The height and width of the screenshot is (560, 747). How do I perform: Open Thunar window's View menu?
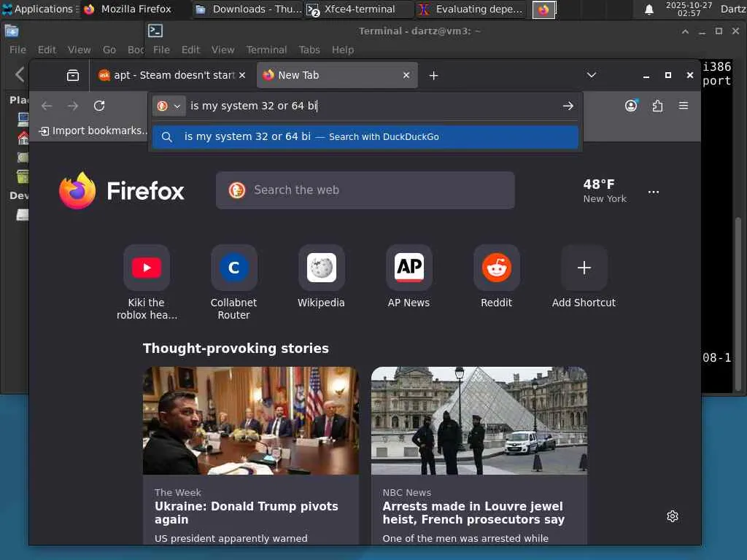[79, 50]
